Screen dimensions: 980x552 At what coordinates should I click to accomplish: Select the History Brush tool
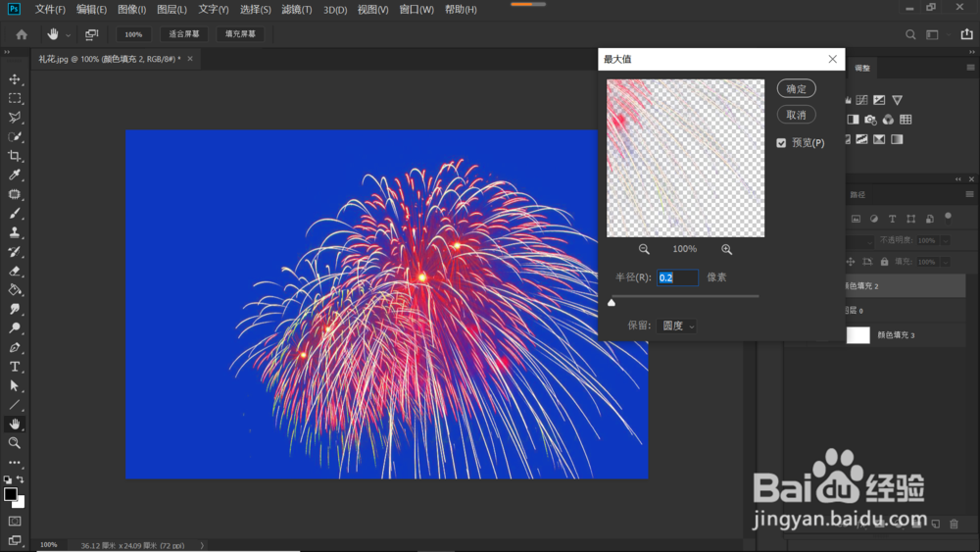[15, 251]
